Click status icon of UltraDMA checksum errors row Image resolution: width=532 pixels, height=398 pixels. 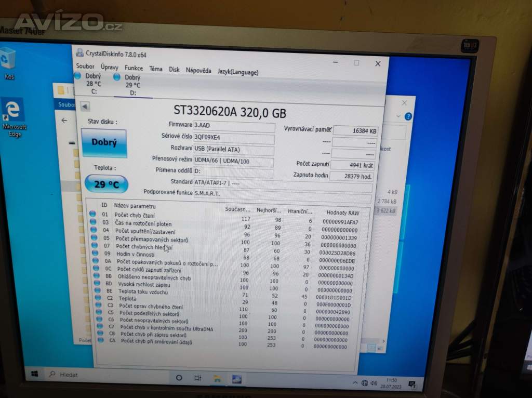[100, 326]
